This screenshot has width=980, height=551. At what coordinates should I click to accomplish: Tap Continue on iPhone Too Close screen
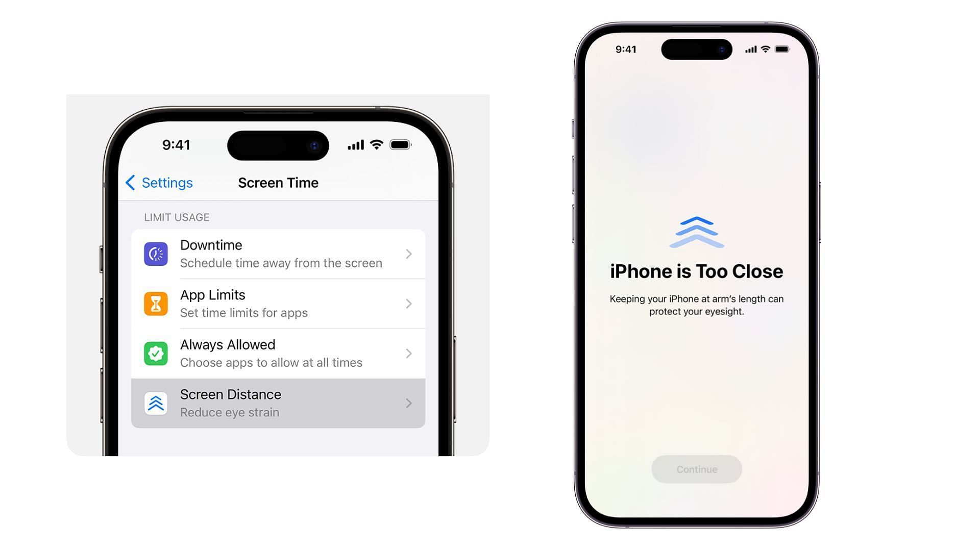point(696,469)
